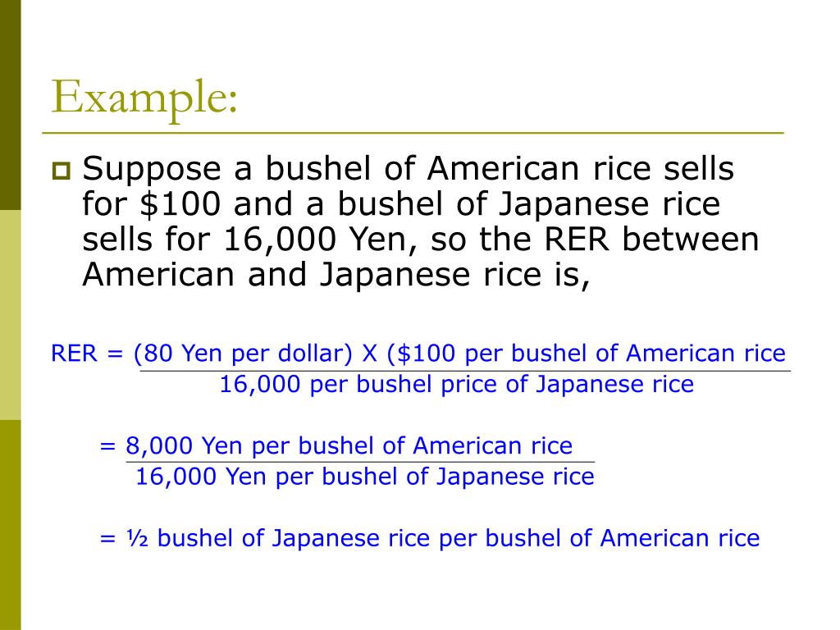Click the first fraction's dividing line

(465, 371)
